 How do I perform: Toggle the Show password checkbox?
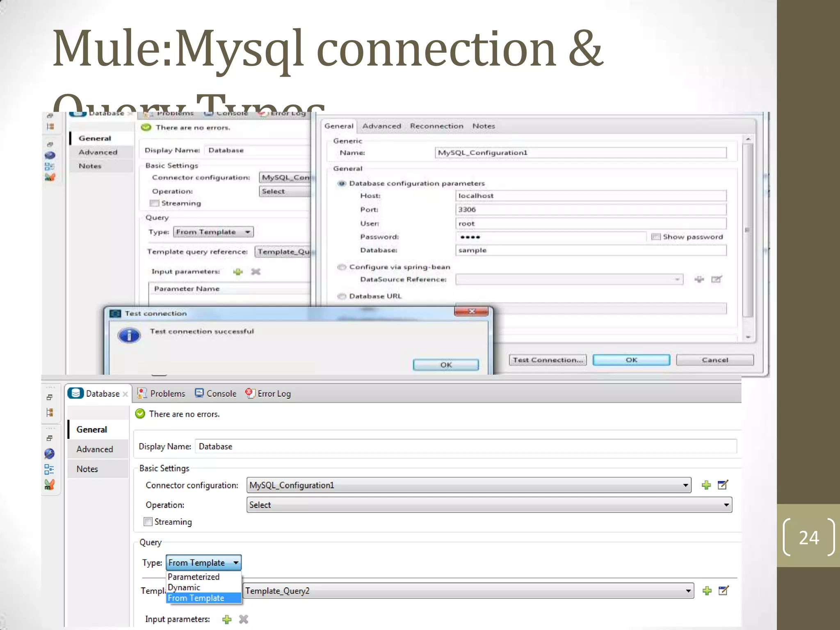coord(655,237)
